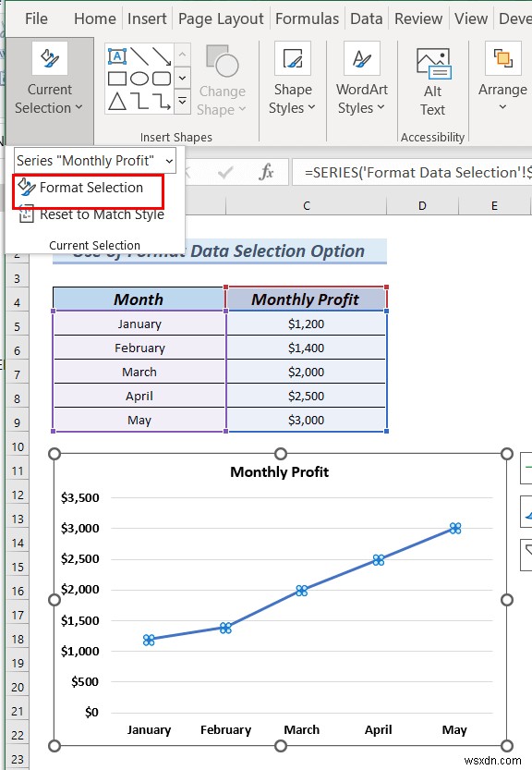532x770 pixels.
Task: Switch to the Data tab
Action: tap(366, 18)
